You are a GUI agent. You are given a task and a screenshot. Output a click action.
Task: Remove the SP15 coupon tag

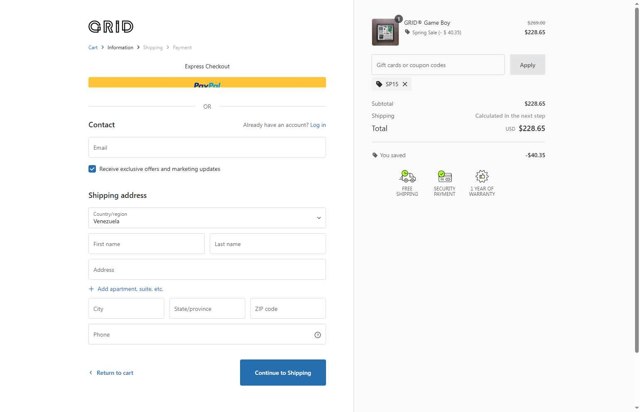(x=405, y=84)
